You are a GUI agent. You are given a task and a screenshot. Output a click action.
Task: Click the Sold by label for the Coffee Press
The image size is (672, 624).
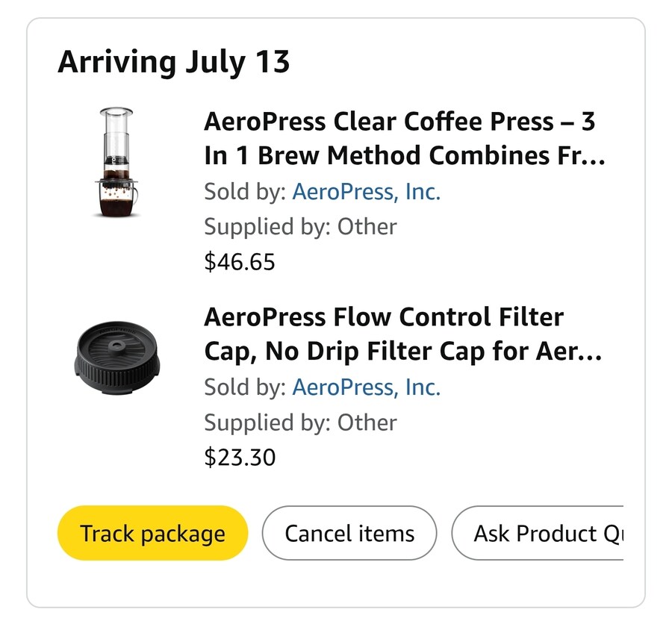coord(245,192)
